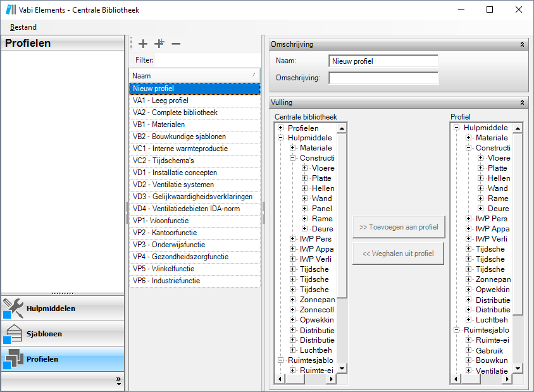Viewport: 534px width, 392px height.
Task: Open the navigation pane overflow chevron
Action: click(118, 380)
